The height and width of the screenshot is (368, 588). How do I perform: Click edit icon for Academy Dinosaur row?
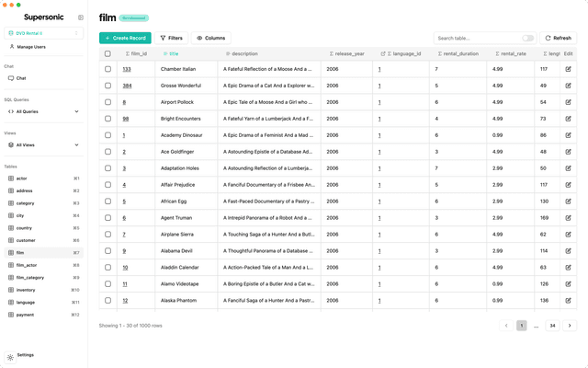[x=568, y=135]
